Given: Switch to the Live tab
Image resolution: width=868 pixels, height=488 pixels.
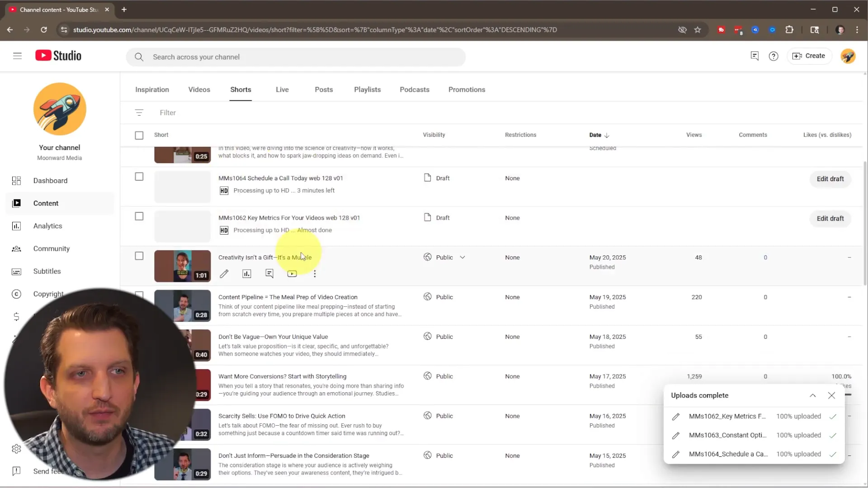Looking at the screenshot, I should coord(282,89).
